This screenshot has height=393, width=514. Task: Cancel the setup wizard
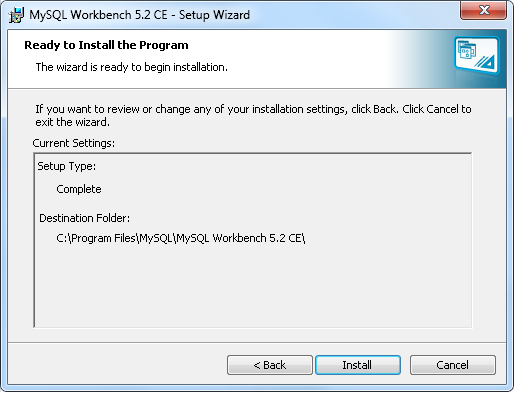(453, 365)
